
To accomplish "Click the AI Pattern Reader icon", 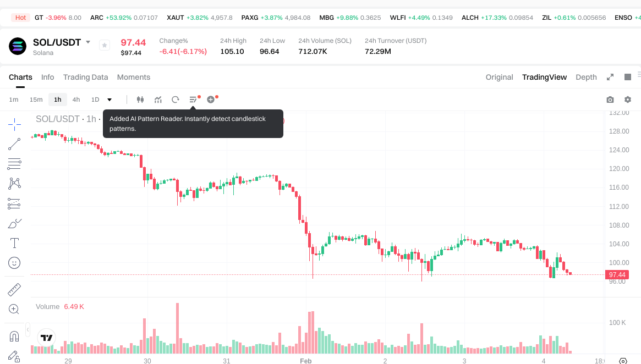I will (x=193, y=100).
